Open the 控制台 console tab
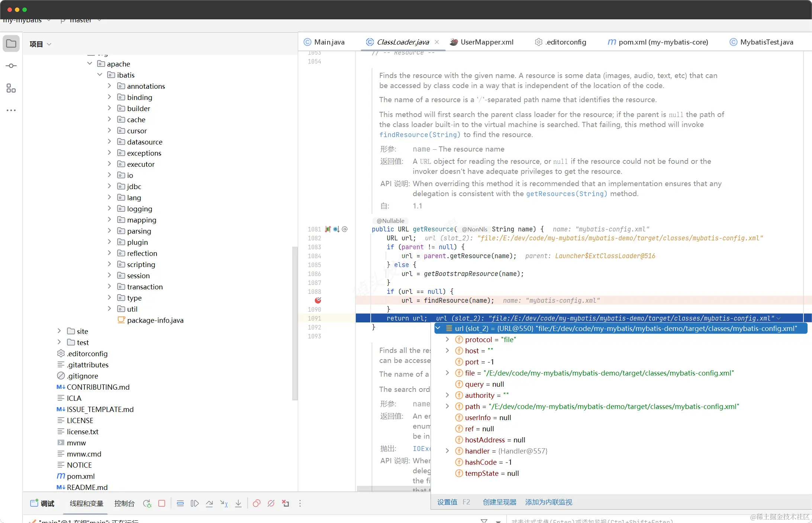 point(124,503)
